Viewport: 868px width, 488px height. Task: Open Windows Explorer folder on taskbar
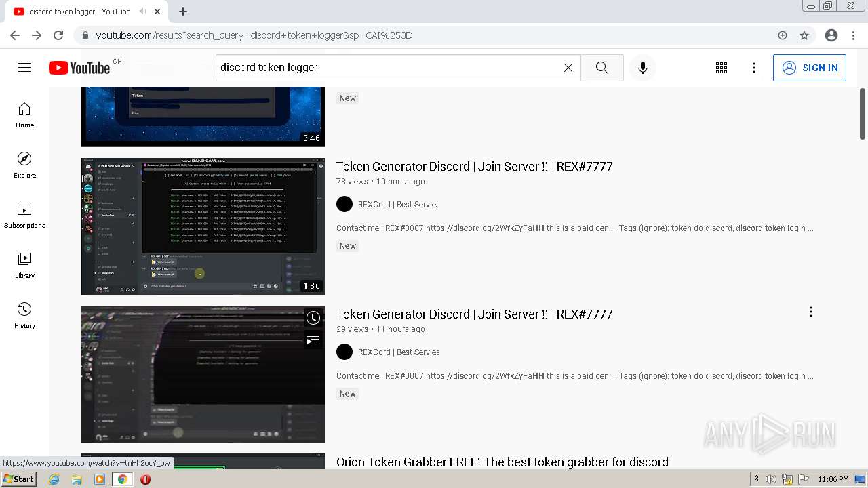pyautogui.click(x=77, y=479)
